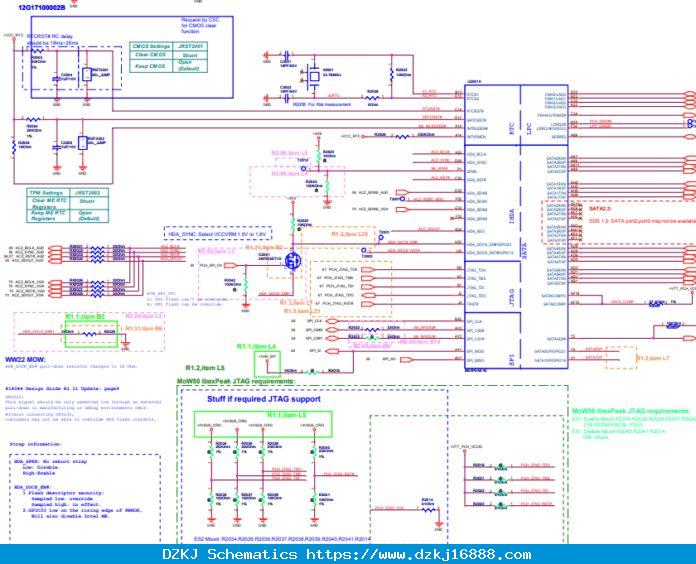This screenshot has width=696, height=564.
Task: Click the green "R1.1,Item B2" label
Action: 85,316
